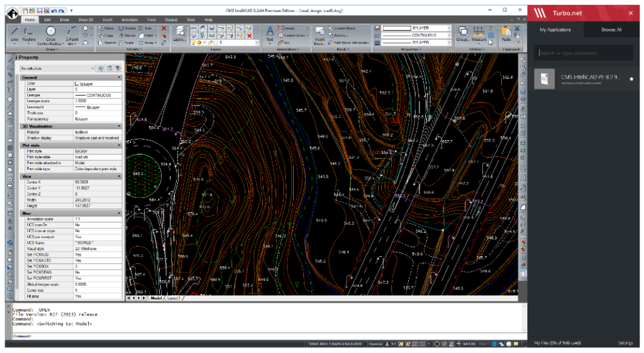Toggle the layer lightbulb on/off icon
This screenshot has width=644, height=353.
pyautogui.click(x=195, y=43)
